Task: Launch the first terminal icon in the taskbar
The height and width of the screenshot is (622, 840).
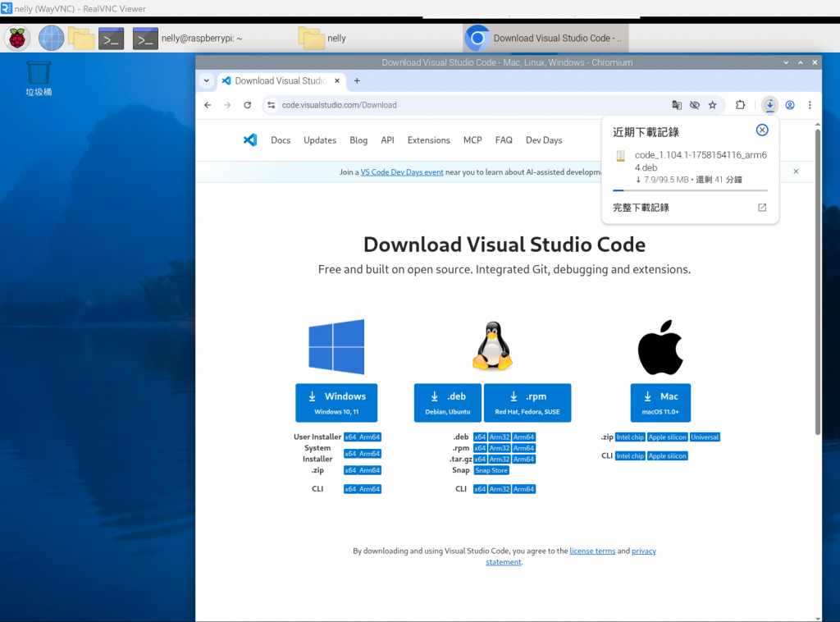Action: tap(111, 38)
